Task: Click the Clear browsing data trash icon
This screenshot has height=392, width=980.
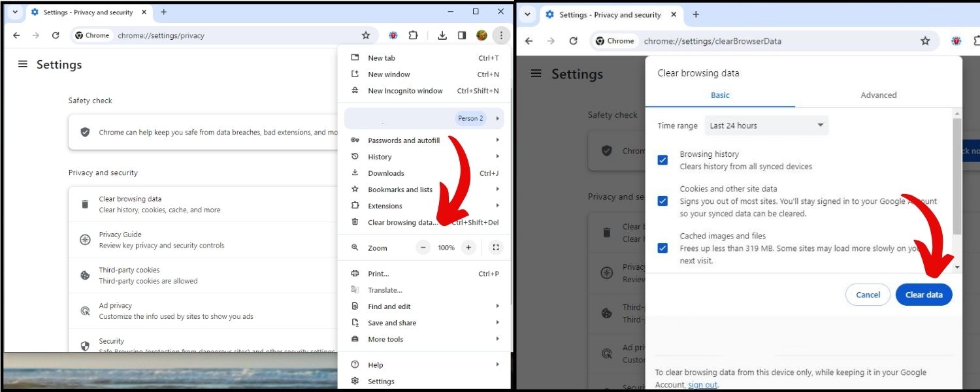Action: (x=85, y=203)
